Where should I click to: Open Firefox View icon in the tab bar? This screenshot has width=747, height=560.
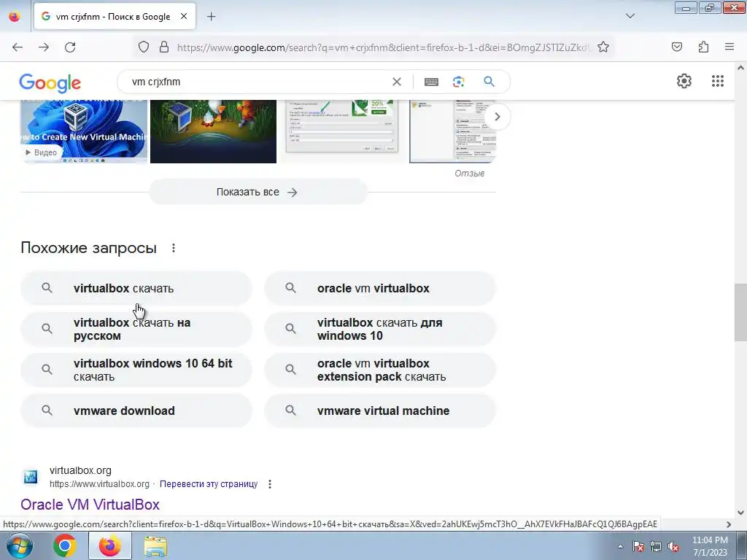tap(15, 17)
